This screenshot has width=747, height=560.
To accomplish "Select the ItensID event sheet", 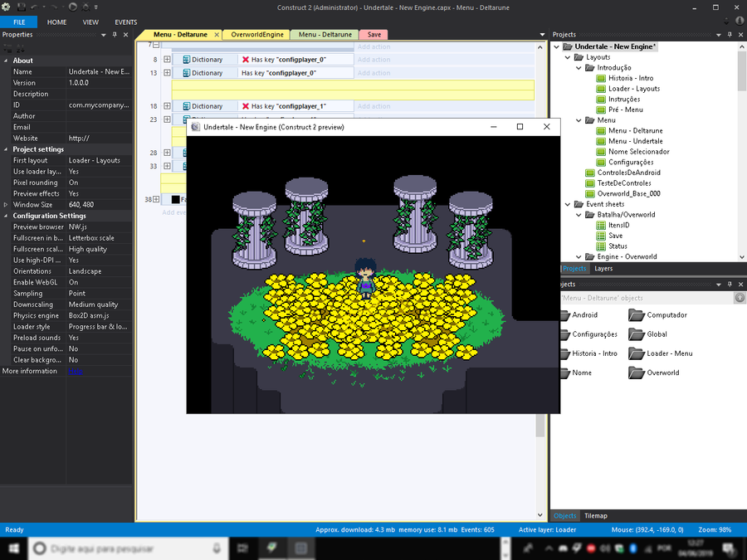I will coord(619,225).
